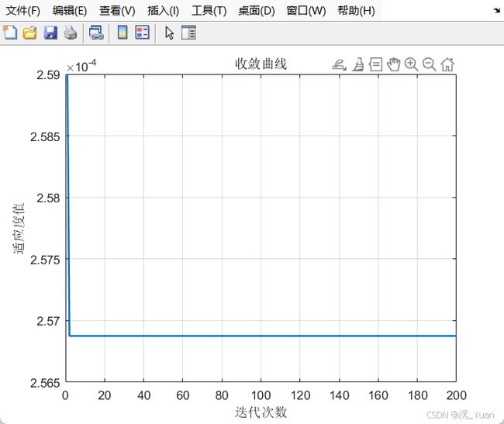The width and height of the screenshot is (504, 424).
Task: Open the 窗口(W) menu
Action: pyautogui.click(x=306, y=11)
